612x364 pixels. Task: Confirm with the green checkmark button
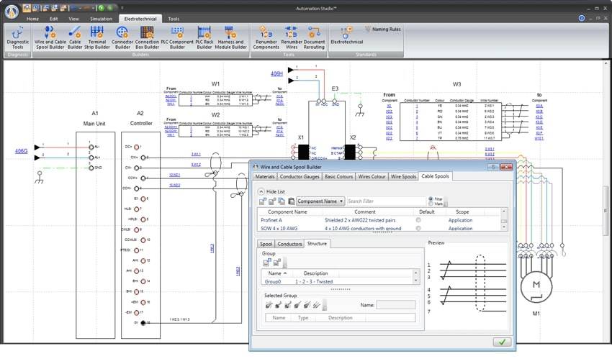coord(502,342)
